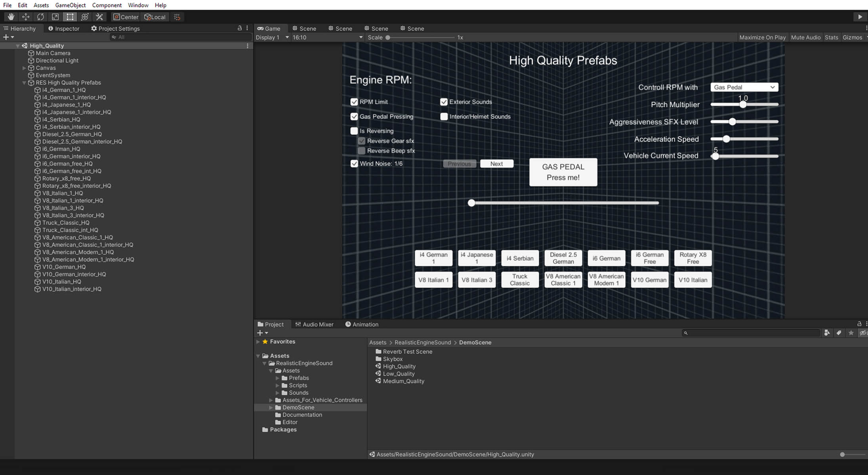Open the Gas Pedal dropdown
The height and width of the screenshot is (475, 868).
tap(744, 87)
